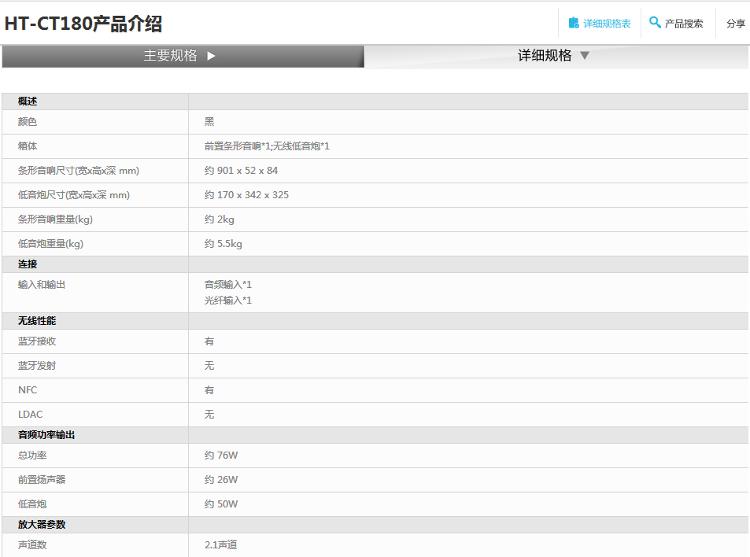Select the 放大器参数 section header
Image resolution: width=750 pixels, height=557 pixels.
(42, 525)
